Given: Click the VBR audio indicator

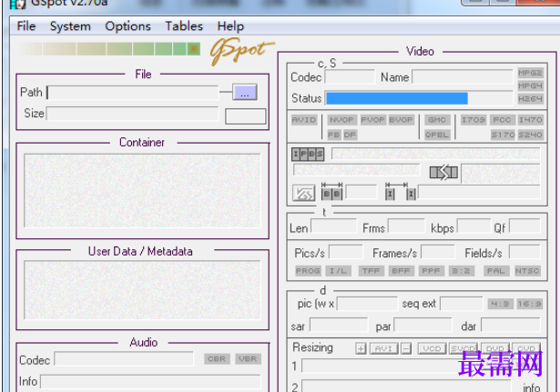Looking at the screenshot, I should pyautogui.click(x=248, y=359).
